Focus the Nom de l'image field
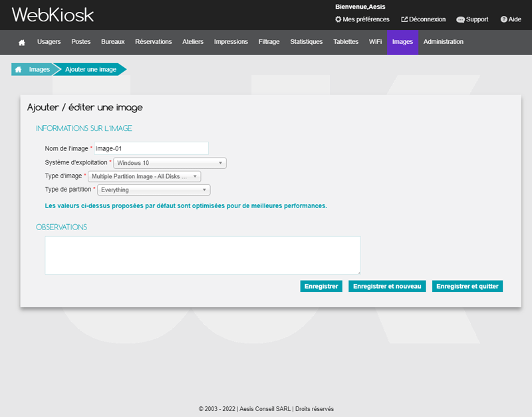Screen dimensions: 532x417 151,148
